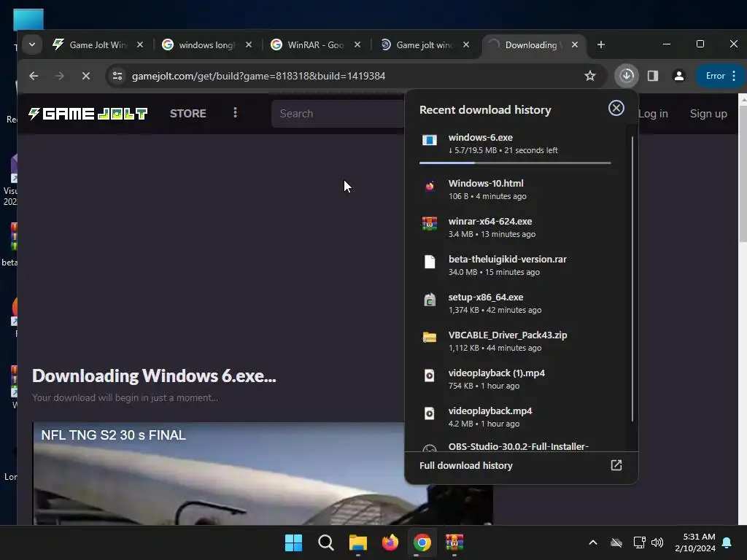Click the downloads popup scrollbar

coord(632,279)
